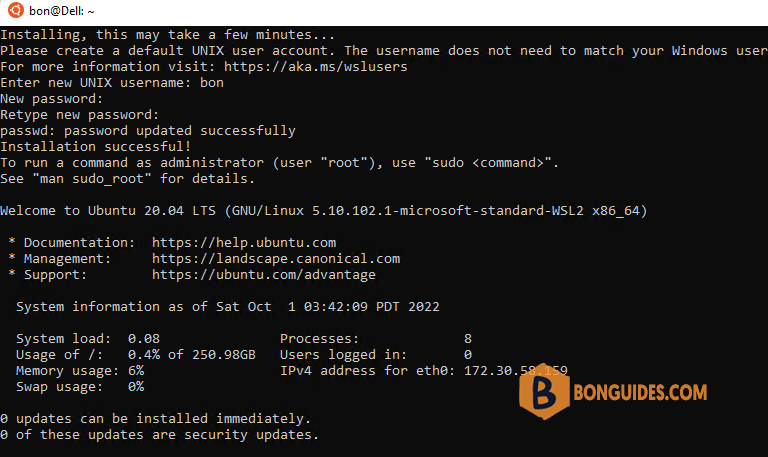
Task: Click the System load value 0.08
Action: (x=144, y=338)
